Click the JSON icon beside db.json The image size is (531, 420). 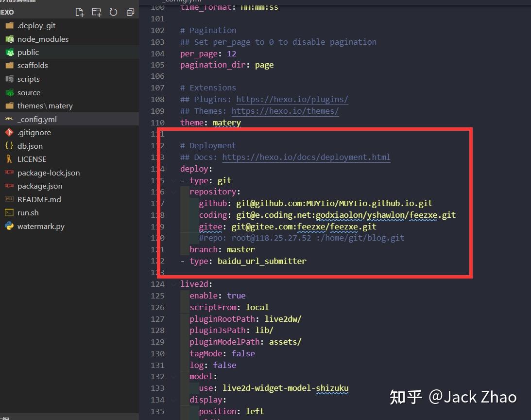10,146
